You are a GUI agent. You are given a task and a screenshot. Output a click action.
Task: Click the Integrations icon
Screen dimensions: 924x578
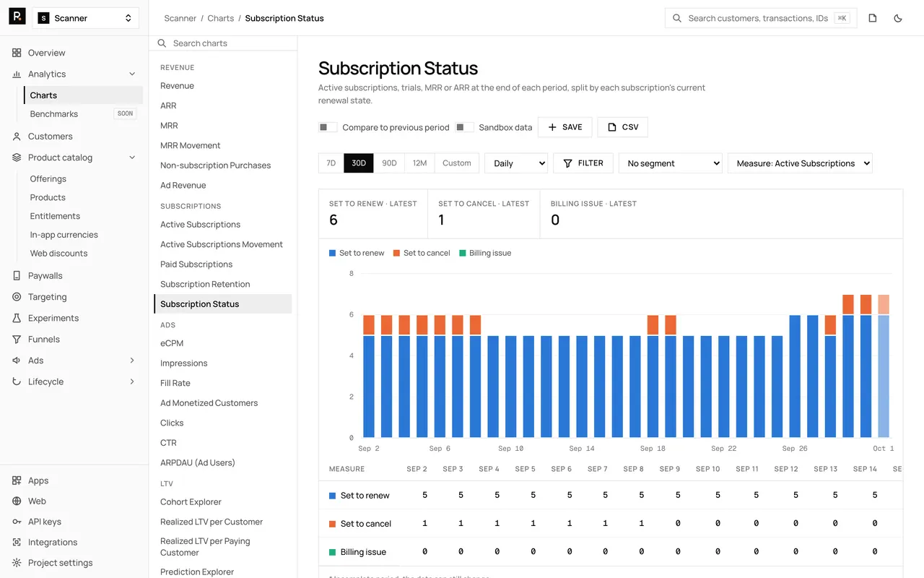click(17, 542)
